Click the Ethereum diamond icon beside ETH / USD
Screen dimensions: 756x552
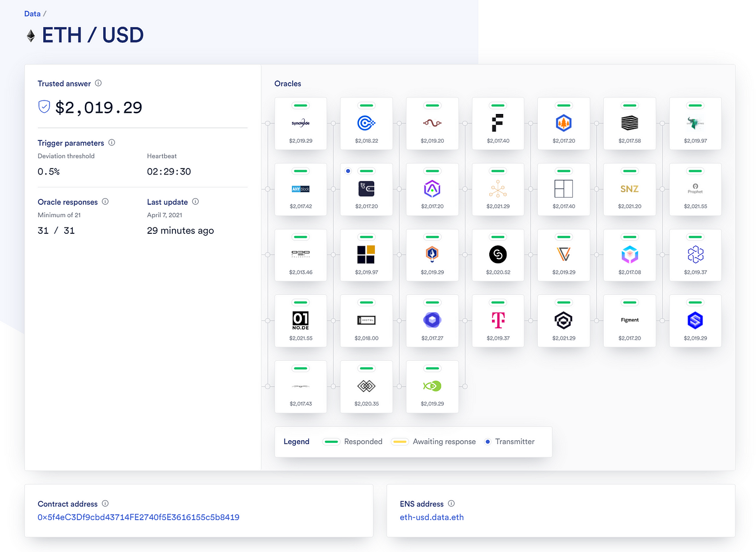point(31,36)
